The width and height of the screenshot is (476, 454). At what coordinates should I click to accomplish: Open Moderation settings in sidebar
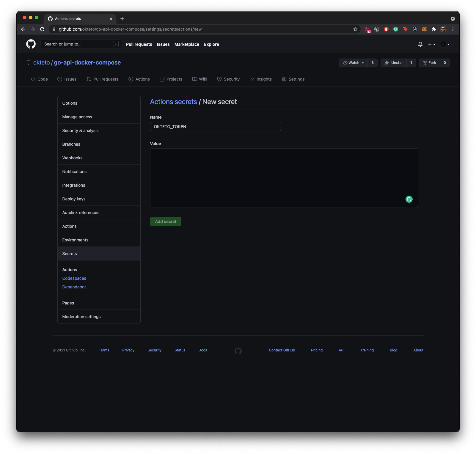pyautogui.click(x=99, y=317)
